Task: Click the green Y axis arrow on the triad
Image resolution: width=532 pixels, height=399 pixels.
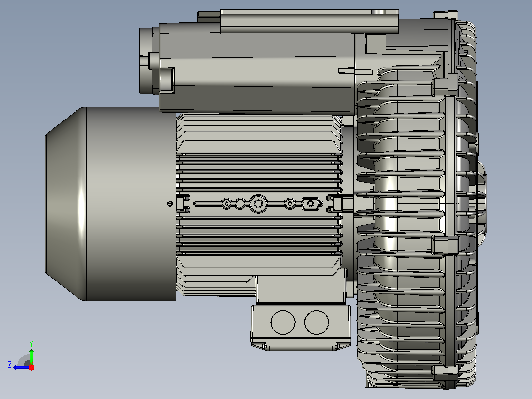Action: click(x=31, y=356)
